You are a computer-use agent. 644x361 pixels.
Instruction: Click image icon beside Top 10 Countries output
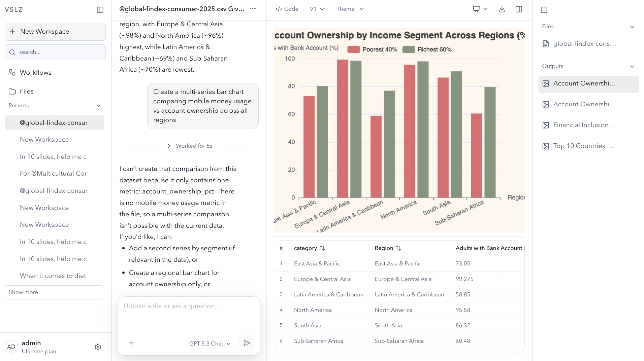point(546,146)
